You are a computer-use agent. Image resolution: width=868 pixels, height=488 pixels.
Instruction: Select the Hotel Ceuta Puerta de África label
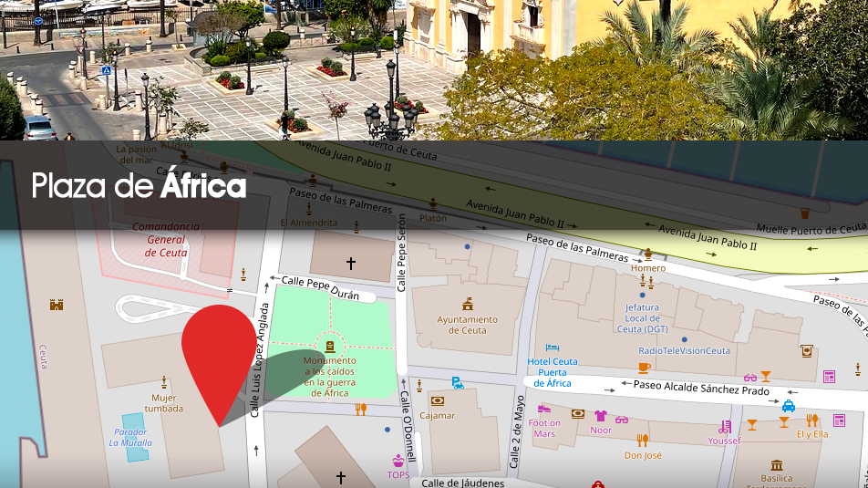pos(553,372)
